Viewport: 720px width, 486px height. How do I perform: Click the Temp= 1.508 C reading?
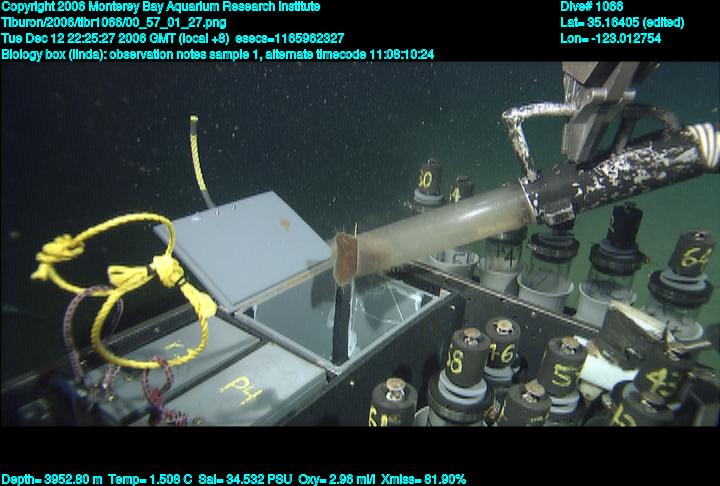click(150, 480)
